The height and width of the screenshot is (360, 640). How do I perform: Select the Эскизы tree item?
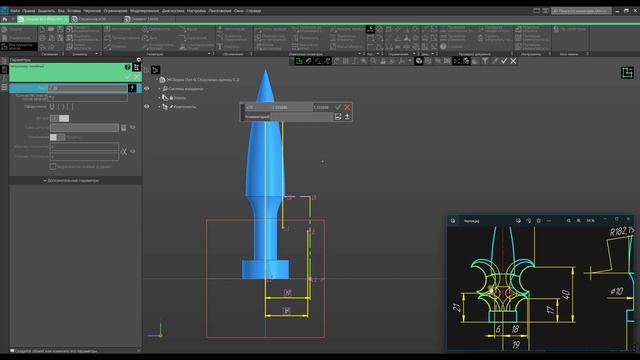click(x=180, y=98)
